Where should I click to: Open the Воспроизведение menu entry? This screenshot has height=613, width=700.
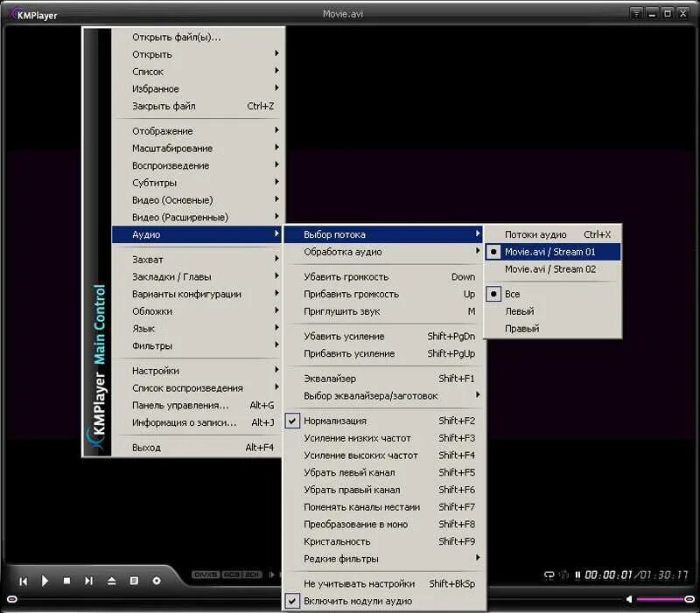point(196,165)
